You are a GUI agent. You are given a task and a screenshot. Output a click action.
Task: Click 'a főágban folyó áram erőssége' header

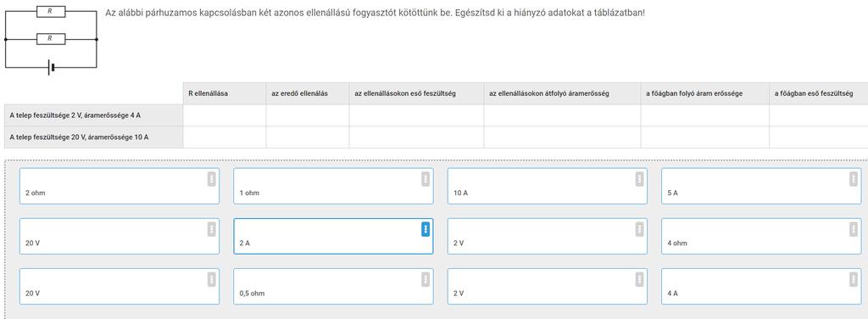click(x=704, y=93)
